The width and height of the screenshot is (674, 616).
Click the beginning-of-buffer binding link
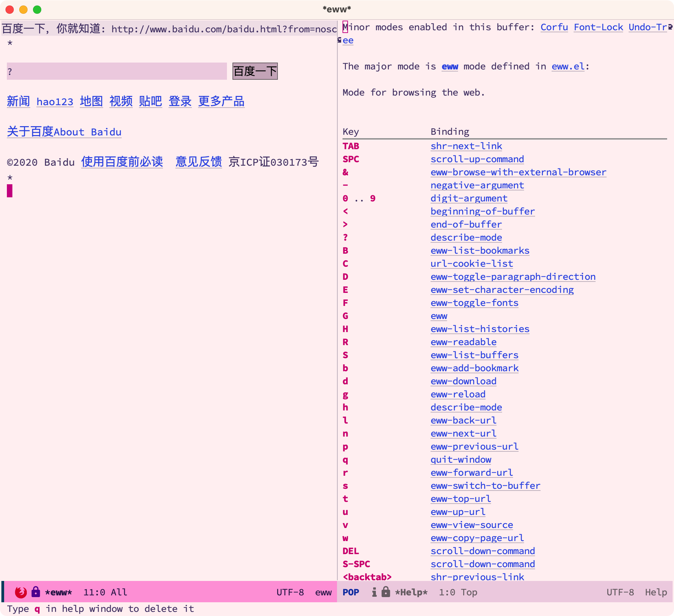coord(483,211)
